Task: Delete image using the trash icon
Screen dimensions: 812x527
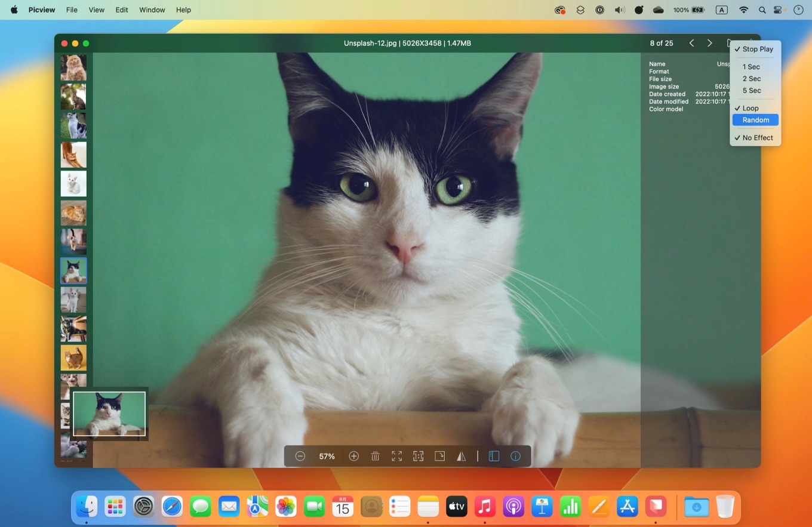Action: pos(376,456)
